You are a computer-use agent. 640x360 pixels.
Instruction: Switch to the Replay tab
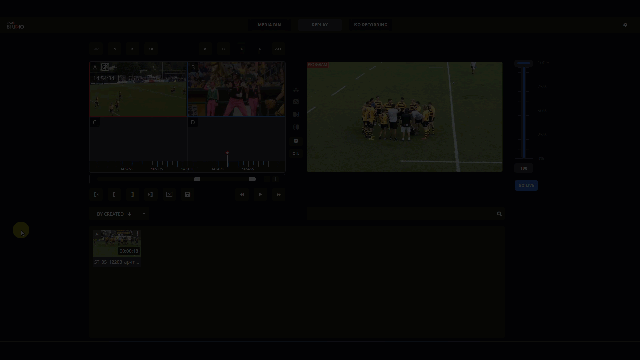tap(320, 25)
